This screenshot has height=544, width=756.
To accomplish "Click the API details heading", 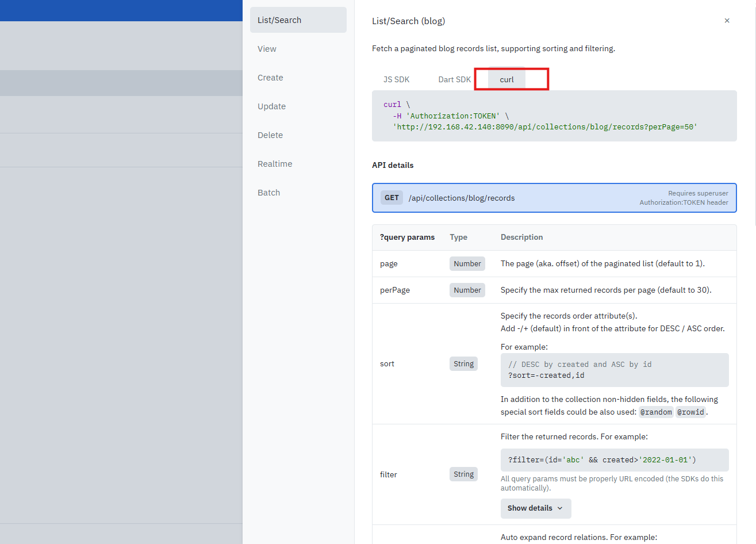I will [393, 165].
